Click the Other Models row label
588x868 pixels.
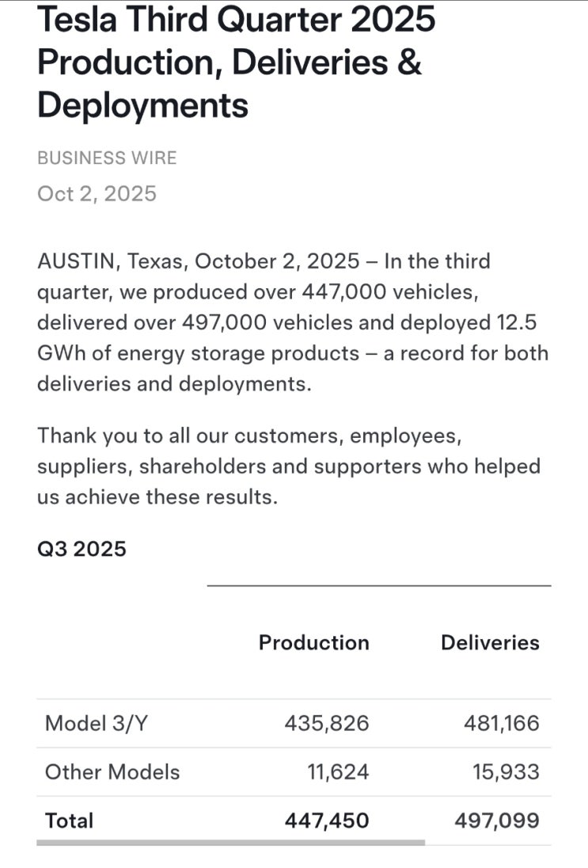[x=112, y=772]
